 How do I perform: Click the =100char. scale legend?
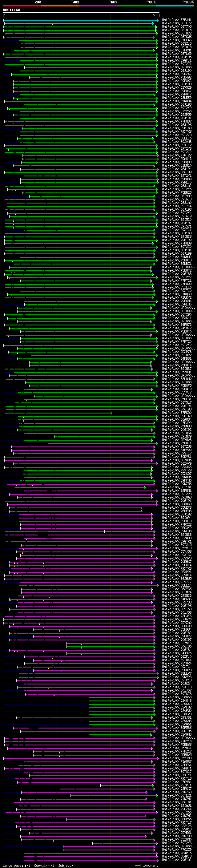click(x=146, y=865)
